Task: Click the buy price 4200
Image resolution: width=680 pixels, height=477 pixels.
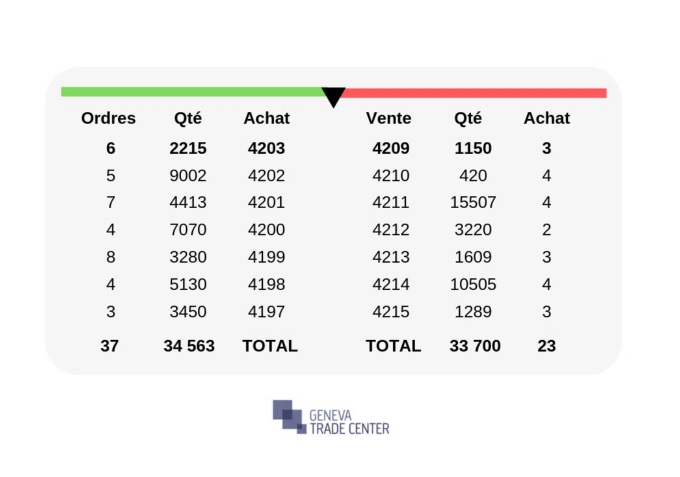Action: click(x=266, y=229)
